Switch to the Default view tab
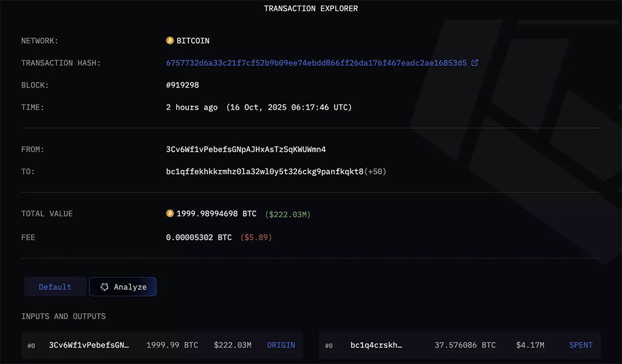 (55, 287)
